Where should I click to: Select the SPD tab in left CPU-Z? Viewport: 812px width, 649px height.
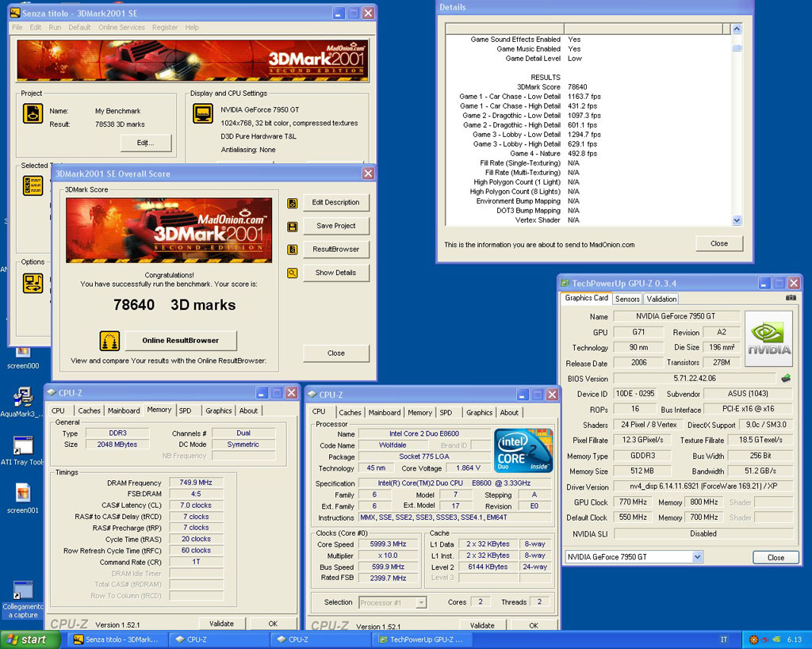[185, 411]
